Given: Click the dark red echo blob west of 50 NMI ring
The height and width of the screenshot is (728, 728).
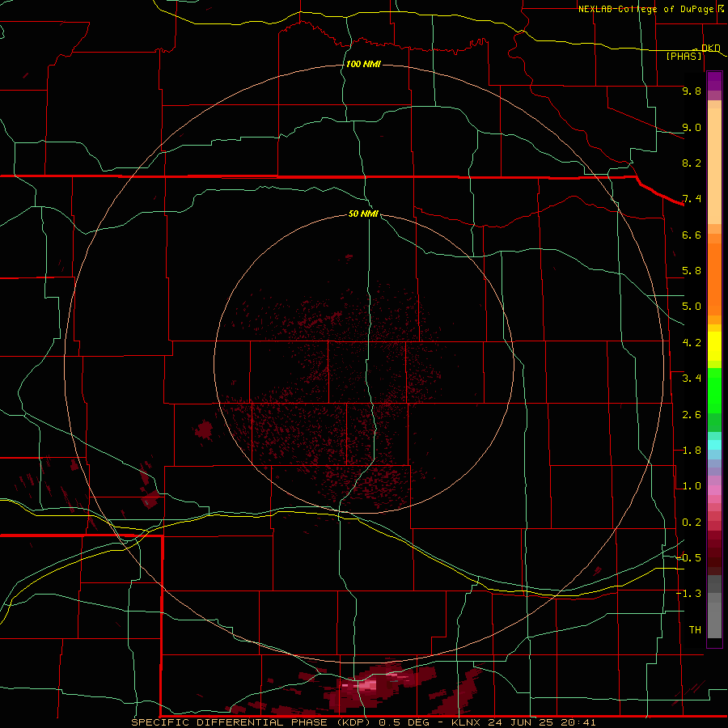Looking at the screenshot, I should point(204,430).
